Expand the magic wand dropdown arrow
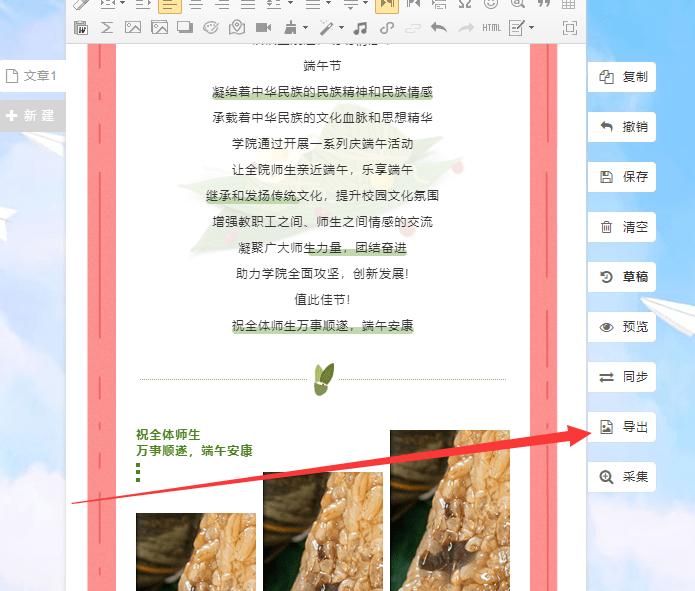 click(x=341, y=28)
